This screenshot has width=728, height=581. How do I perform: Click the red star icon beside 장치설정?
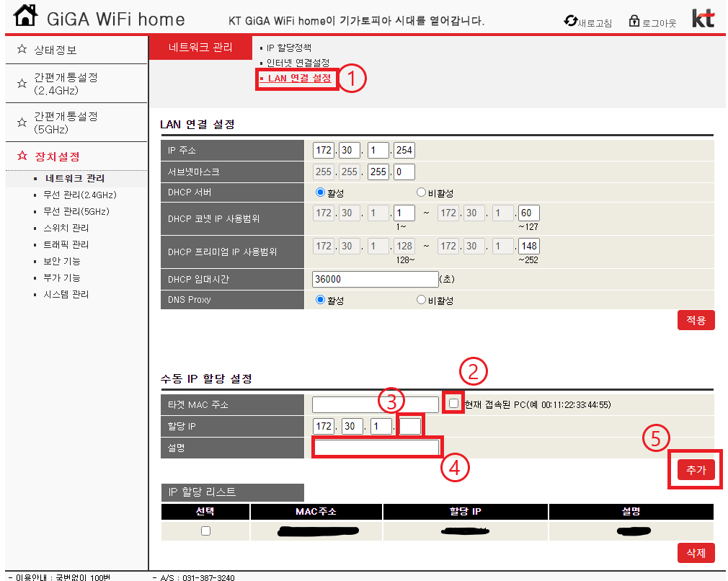tap(22, 156)
